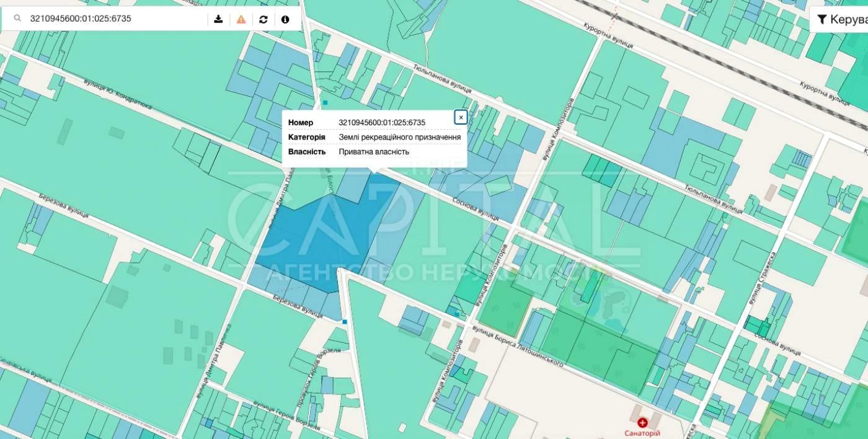This screenshot has height=439, width=868.
Task: Click the orange warning triangle icon
Action: pos(241,19)
